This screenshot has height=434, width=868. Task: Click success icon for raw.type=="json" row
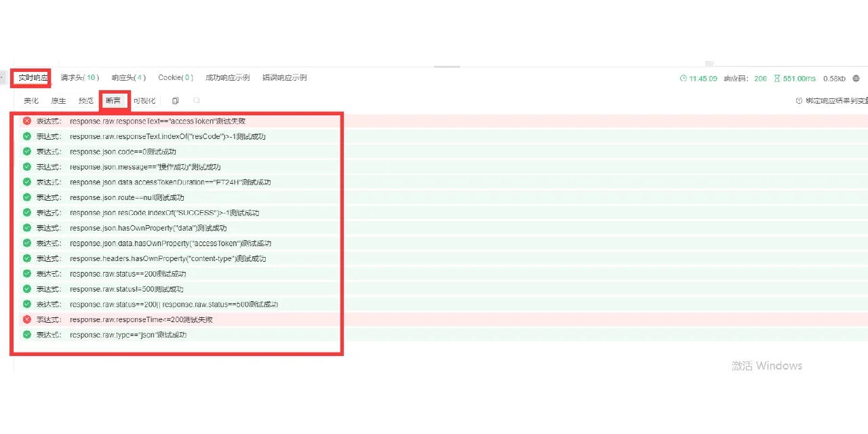click(27, 334)
